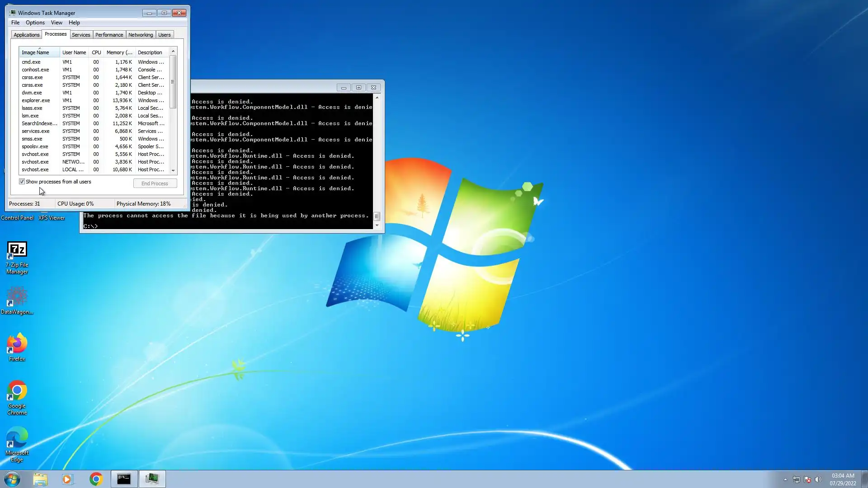Click the Windows Start orb
868x488 pixels.
pyautogui.click(x=12, y=479)
